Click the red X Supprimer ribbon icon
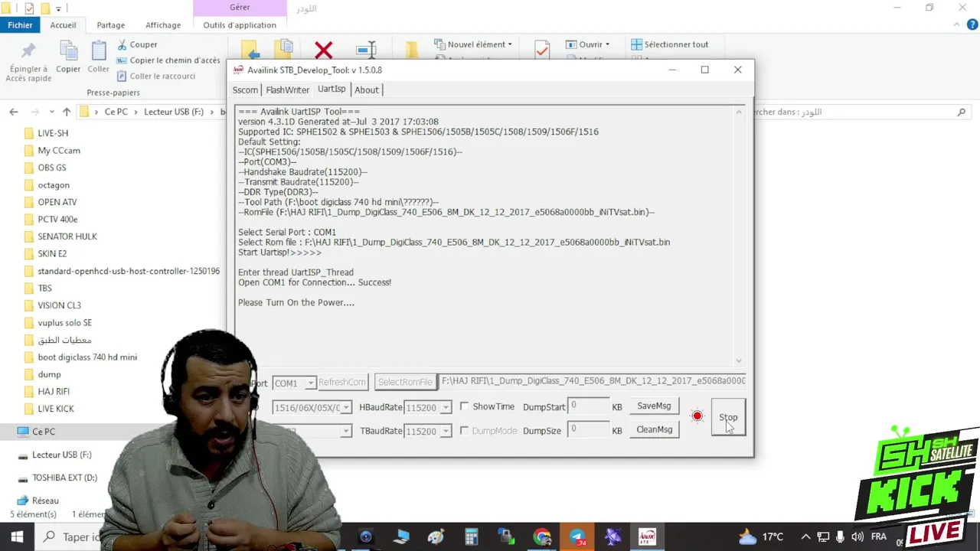Viewport: 980px width, 551px height. [x=324, y=50]
